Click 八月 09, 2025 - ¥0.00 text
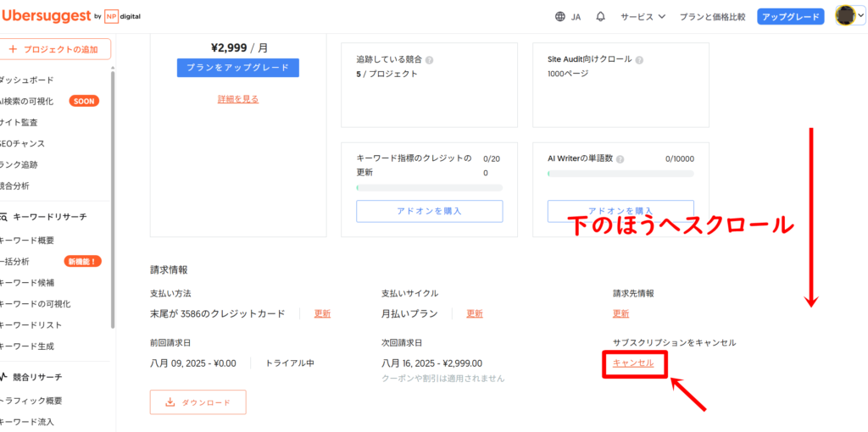Viewport: 868px width, 432px height. click(x=193, y=363)
